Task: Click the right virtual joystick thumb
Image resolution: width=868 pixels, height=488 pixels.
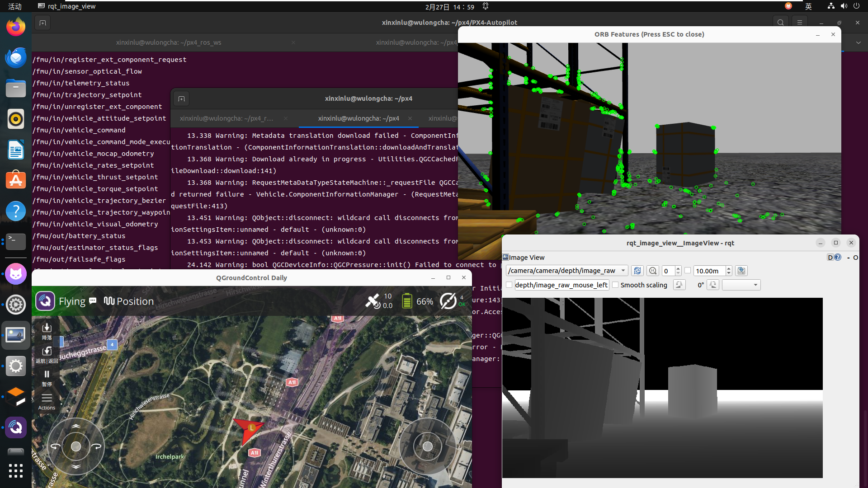Action: (428, 447)
